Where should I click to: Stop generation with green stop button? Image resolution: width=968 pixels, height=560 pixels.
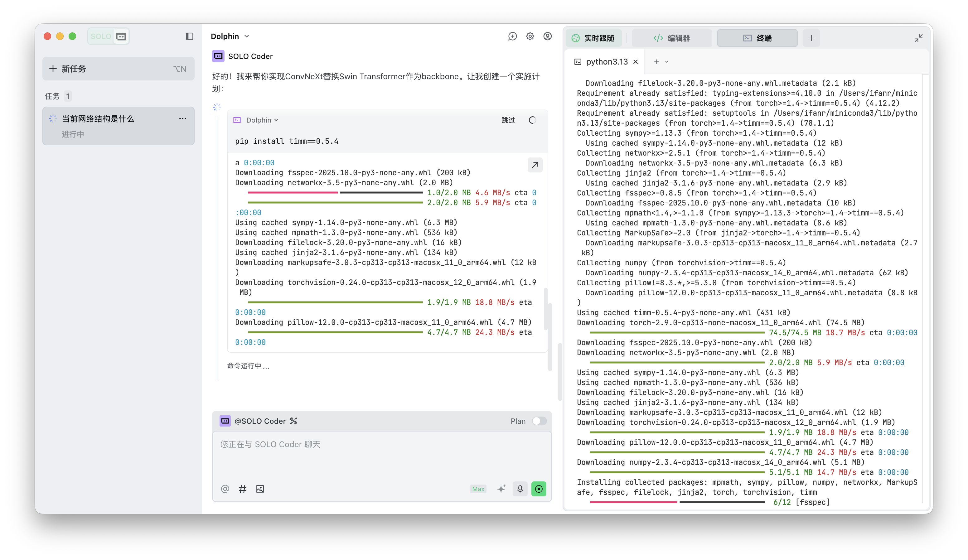(539, 489)
